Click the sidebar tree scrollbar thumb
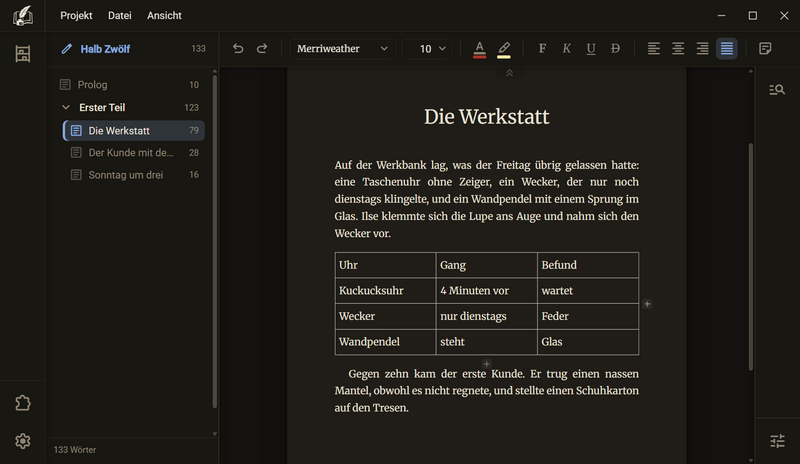 coord(215,241)
